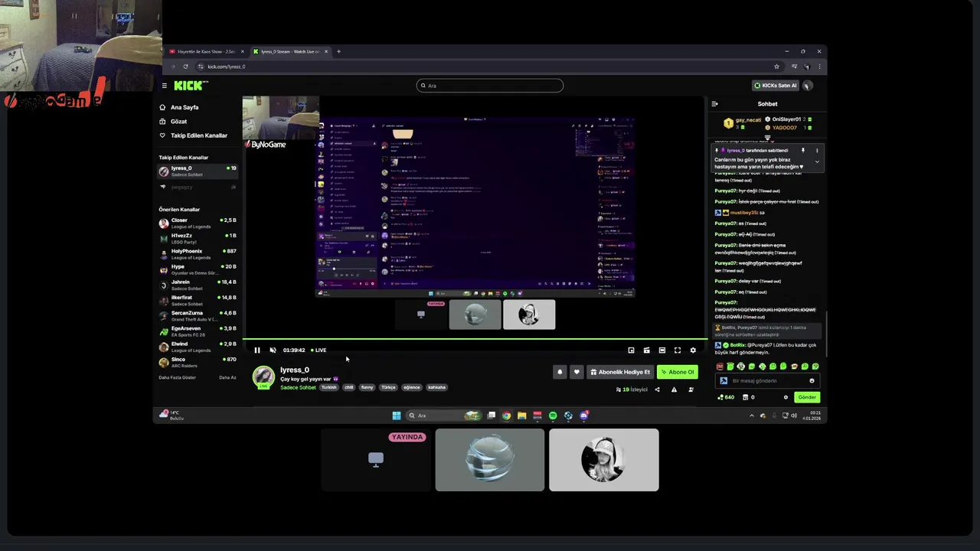Open recommended channel HolyPhoenix
Viewport: 980px width, 551px height.
click(x=198, y=254)
